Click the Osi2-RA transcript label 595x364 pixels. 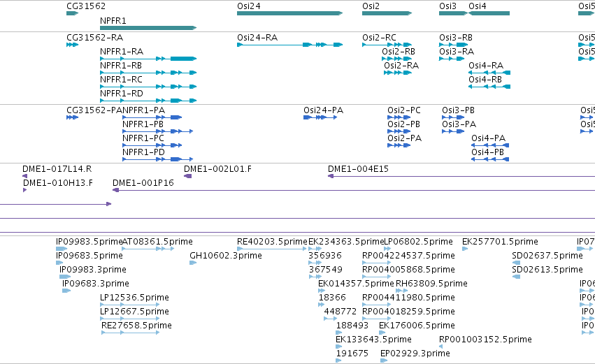pyautogui.click(x=401, y=65)
